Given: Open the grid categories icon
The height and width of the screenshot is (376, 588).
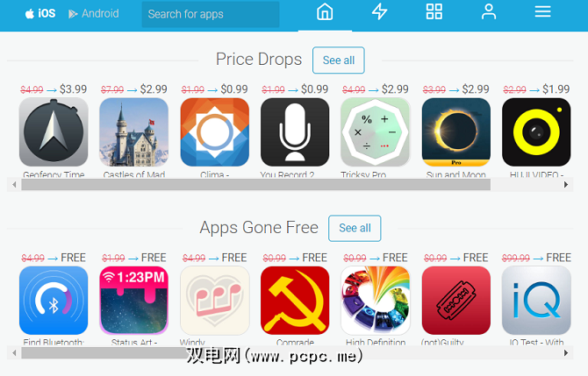Looking at the screenshot, I should point(434,12).
